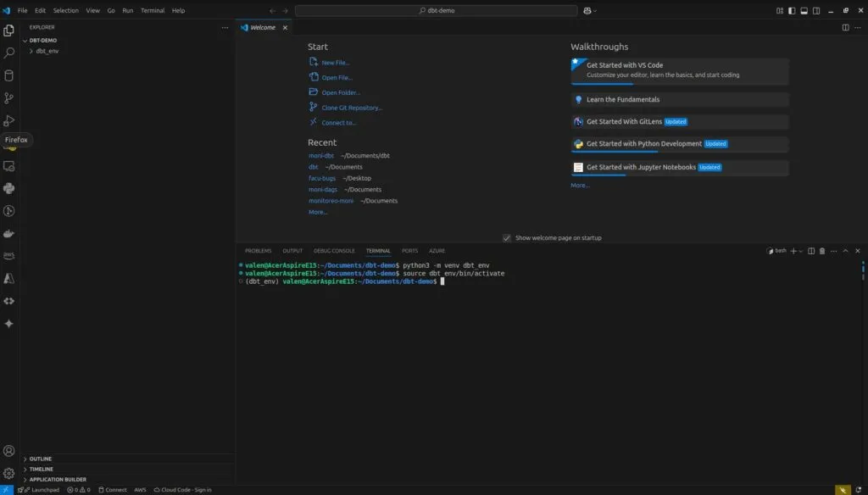Split the terminal icon
Viewport: 868px width, 495px height.
pos(811,251)
